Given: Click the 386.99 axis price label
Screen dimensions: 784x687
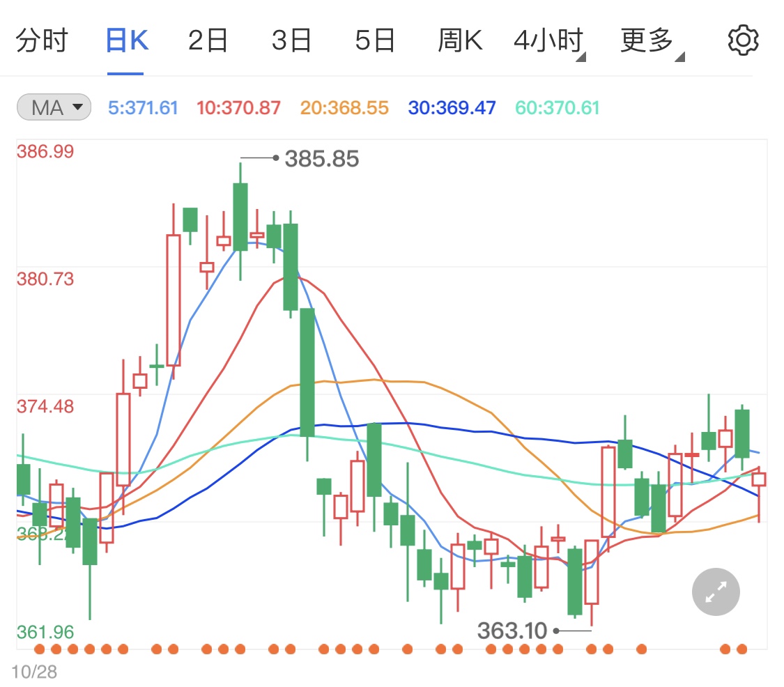Looking at the screenshot, I should (x=45, y=151).
